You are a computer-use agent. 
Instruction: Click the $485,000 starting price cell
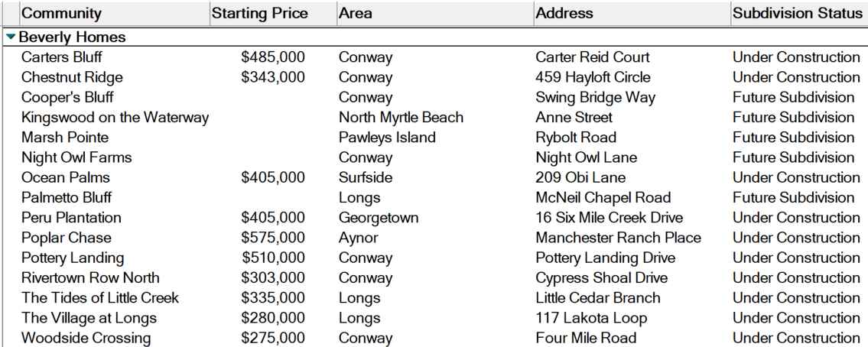(x=273, y=57)
